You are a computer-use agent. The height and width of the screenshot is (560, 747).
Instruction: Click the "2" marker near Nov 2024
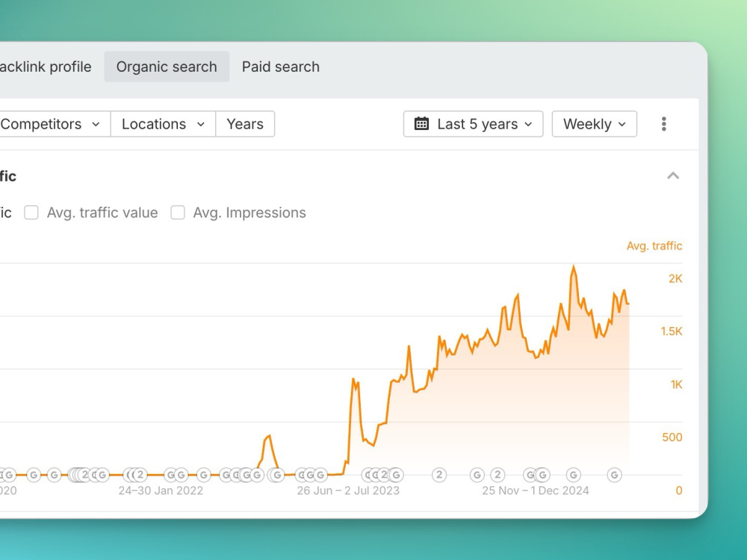(498, 475)
